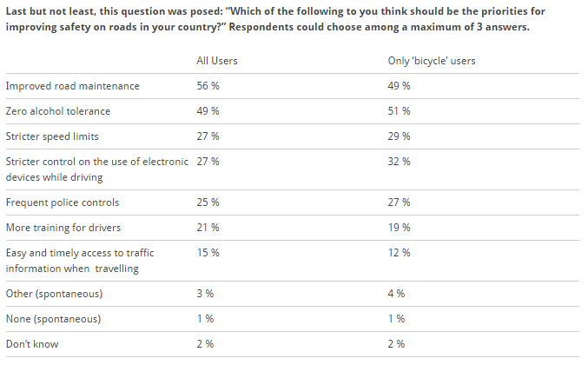588x365 pixels.
Task: Click the 56 % value for road maintenance
Action: 208,86
